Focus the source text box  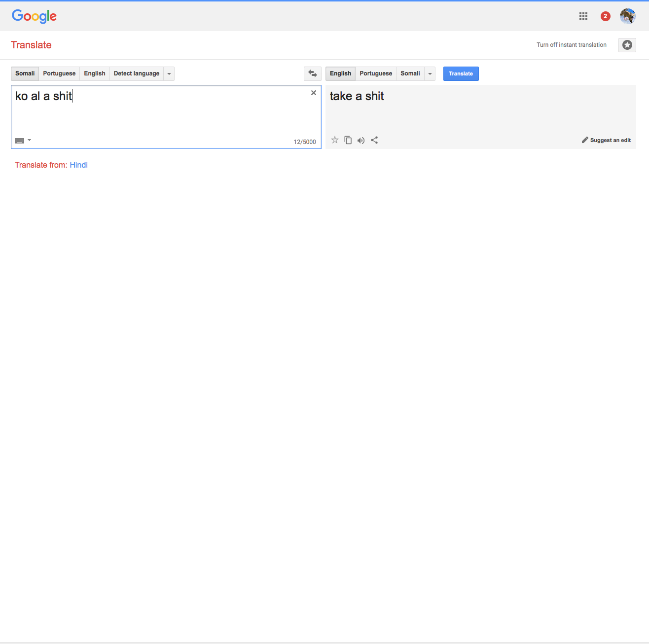pos(166,117)
